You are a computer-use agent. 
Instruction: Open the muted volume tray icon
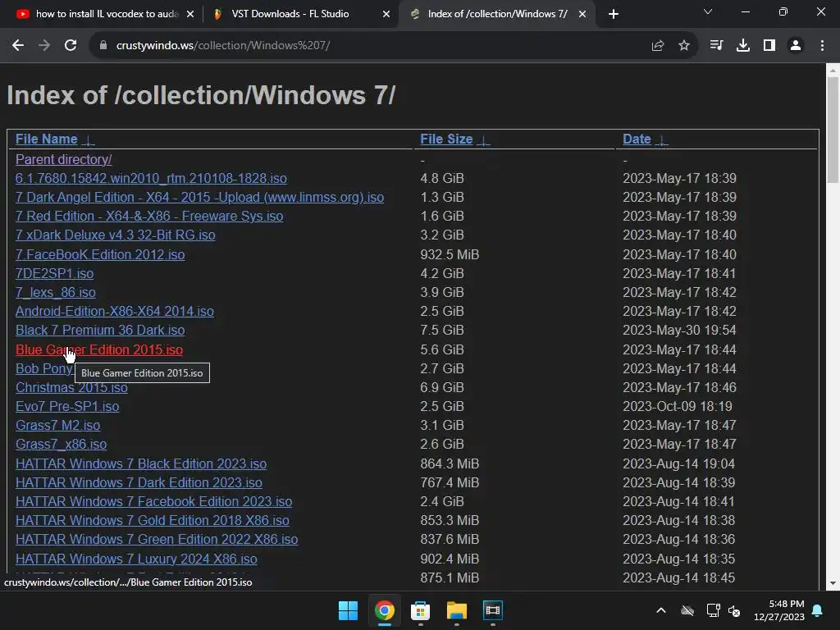pyautogui.click(x=734, y=610)
